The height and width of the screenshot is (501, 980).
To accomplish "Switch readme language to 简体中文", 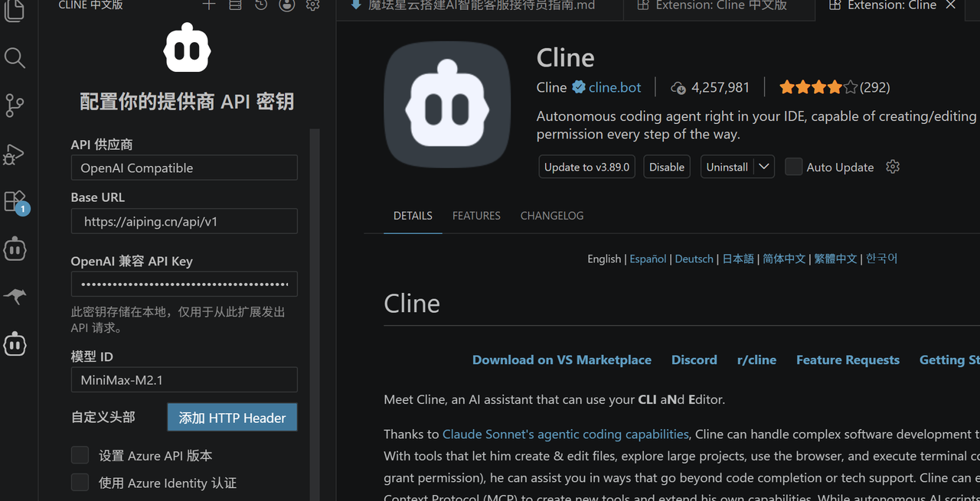I will 784,259.
